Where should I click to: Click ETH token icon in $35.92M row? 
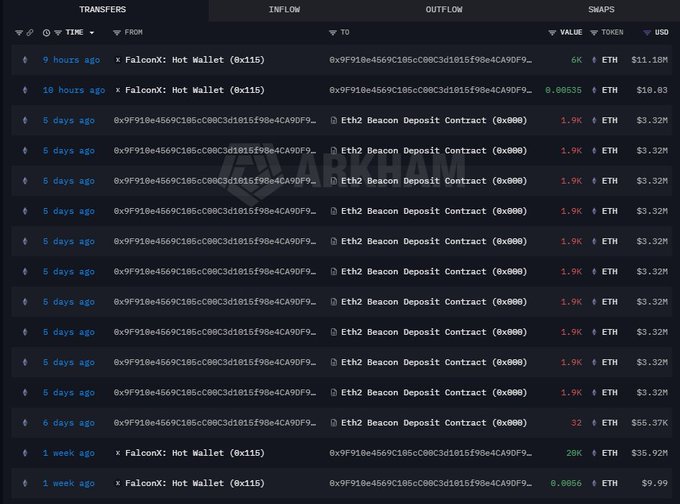594,453
